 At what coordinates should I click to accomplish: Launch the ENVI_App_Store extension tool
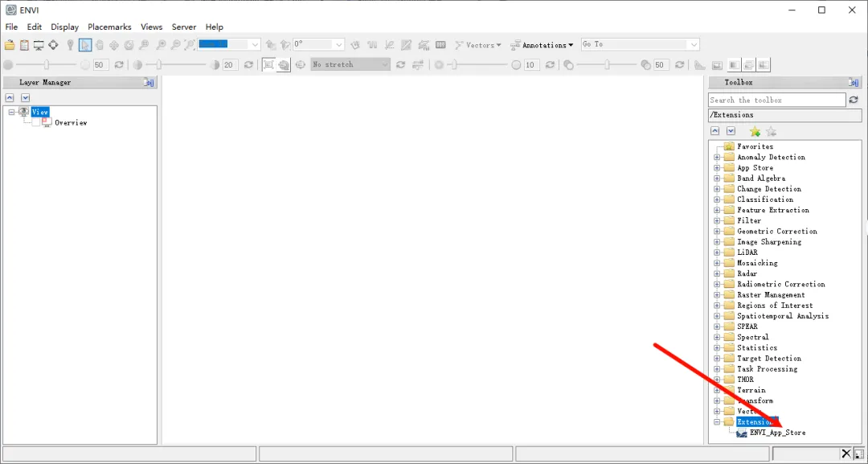[x=777, y=433]
